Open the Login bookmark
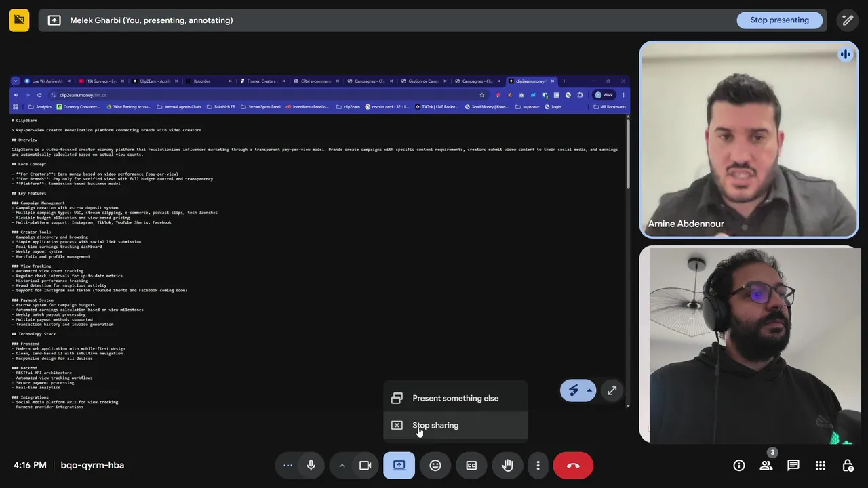868x488 pixels. coord(553,107)
